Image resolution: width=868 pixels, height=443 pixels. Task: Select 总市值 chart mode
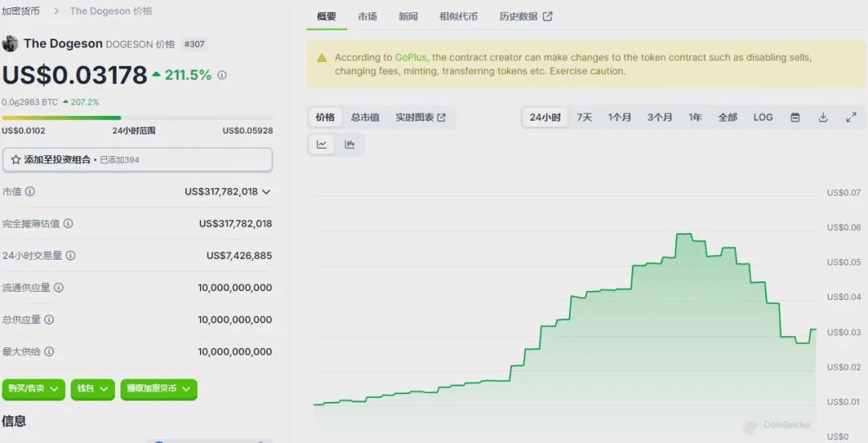366,117
